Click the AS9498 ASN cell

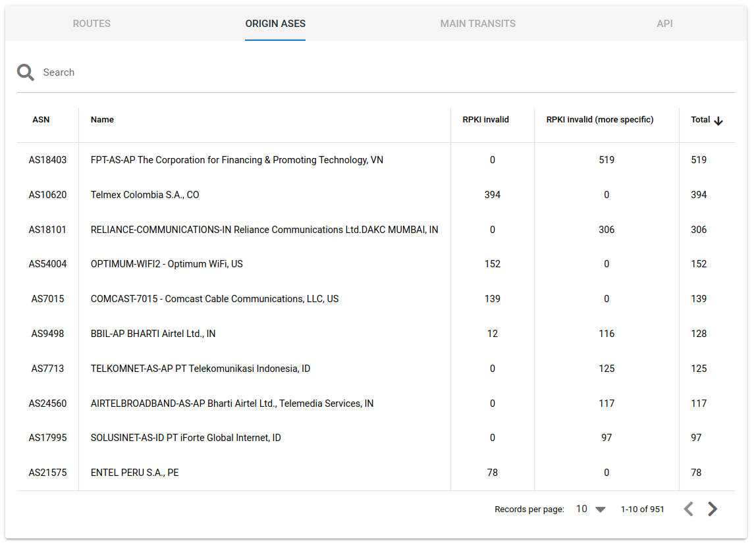[x=47, y=334]
